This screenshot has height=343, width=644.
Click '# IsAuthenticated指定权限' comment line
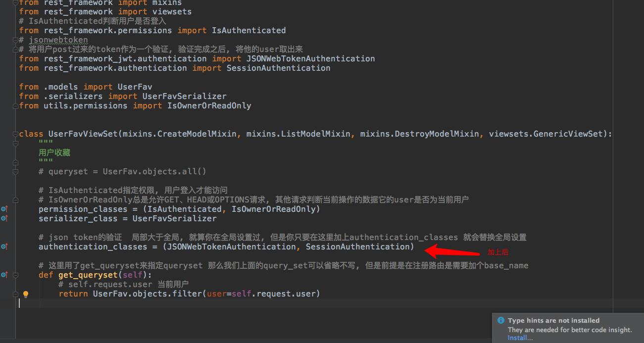[x=133, y=190]
